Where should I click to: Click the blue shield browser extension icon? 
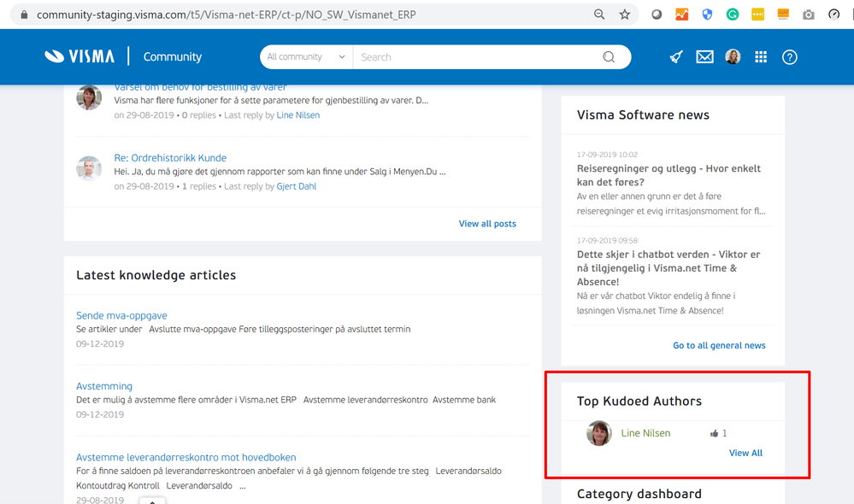(x=707, y=15)
